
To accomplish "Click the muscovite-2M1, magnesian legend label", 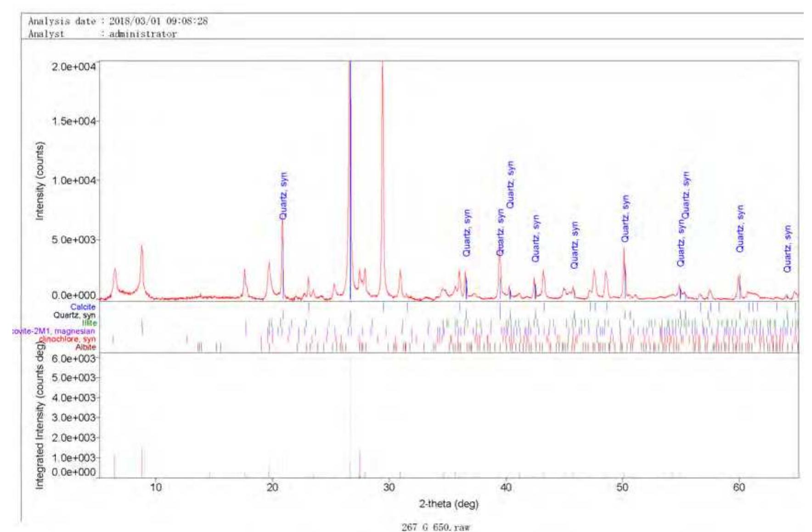I will (x=53, y=331).
